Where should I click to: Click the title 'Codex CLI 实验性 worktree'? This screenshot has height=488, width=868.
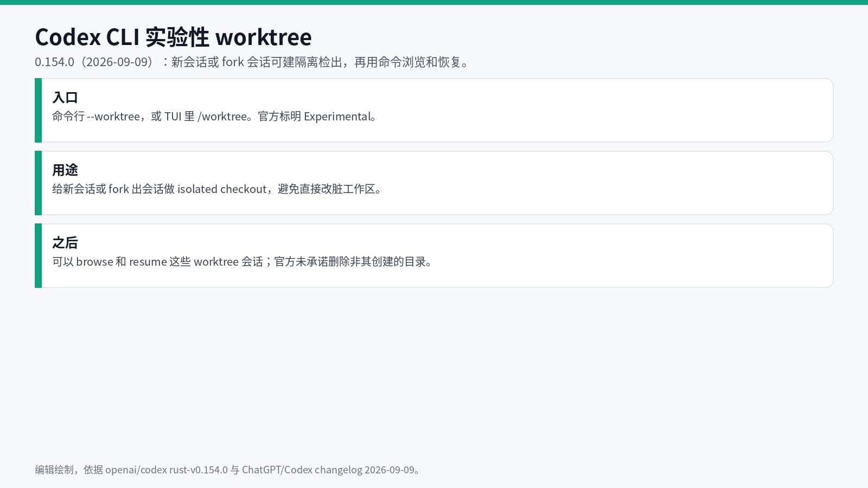click(x=173, y=37)
